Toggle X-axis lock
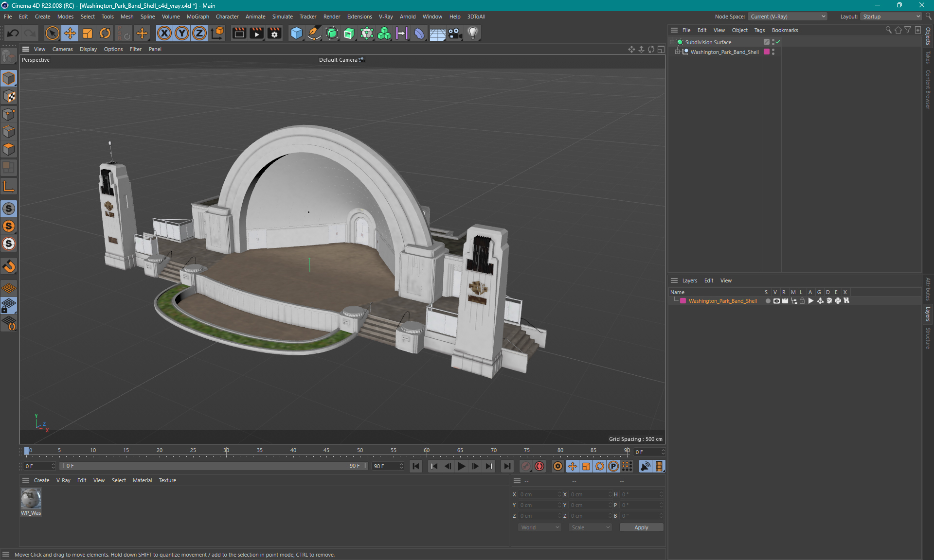 click(164, 33)
